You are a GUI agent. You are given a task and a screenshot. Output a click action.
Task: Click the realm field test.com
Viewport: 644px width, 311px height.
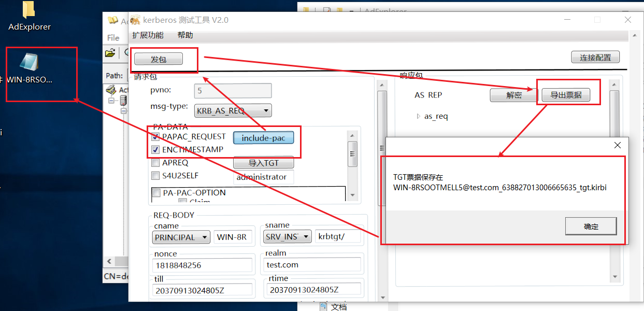311,265
